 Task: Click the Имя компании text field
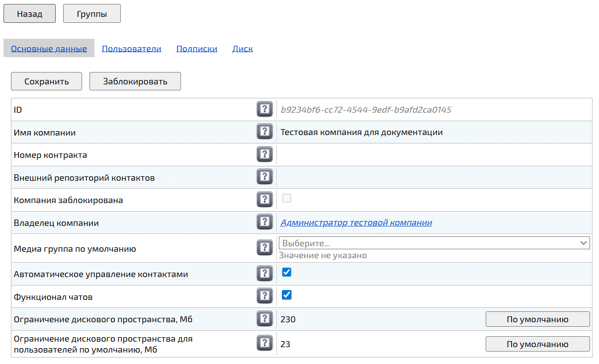pos(432,132)
